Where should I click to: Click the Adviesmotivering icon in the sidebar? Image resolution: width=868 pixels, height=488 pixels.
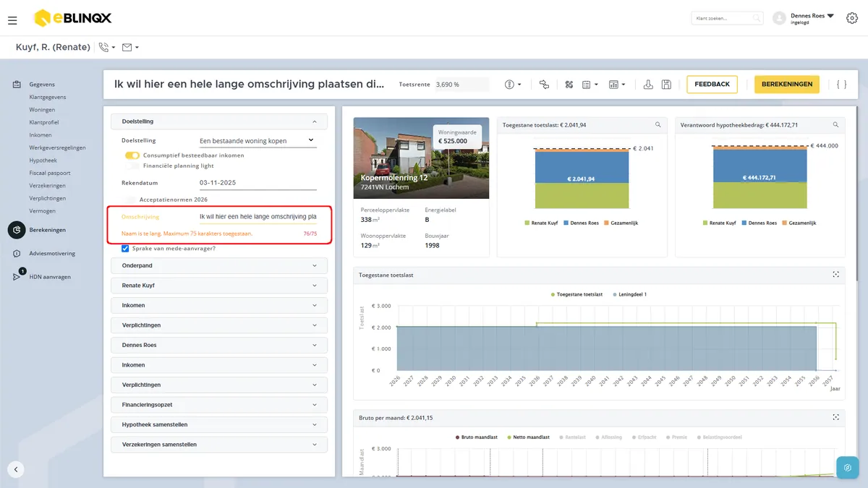[16, 254]
